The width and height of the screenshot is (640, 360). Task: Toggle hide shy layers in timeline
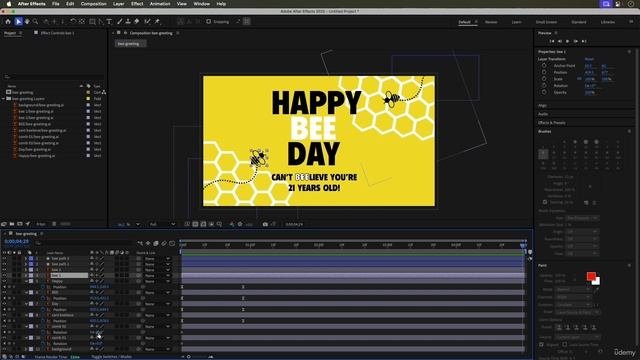(x=148, y=244)
